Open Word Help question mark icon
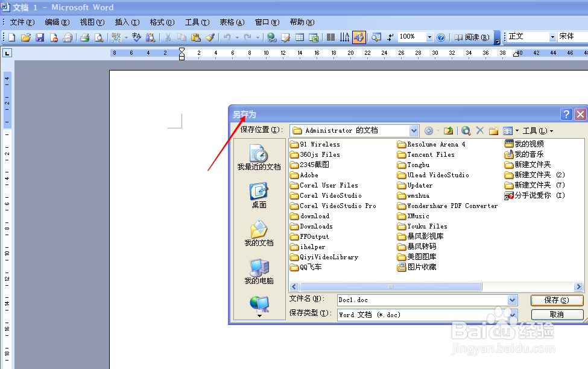 441,37
